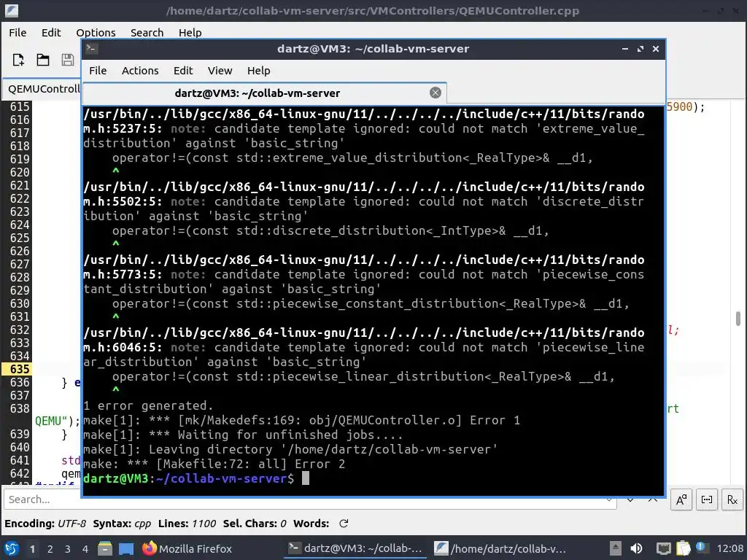Open FeatherPad Options menu
The height and width of the screenshot is (560, 747).
coord(96,32)
